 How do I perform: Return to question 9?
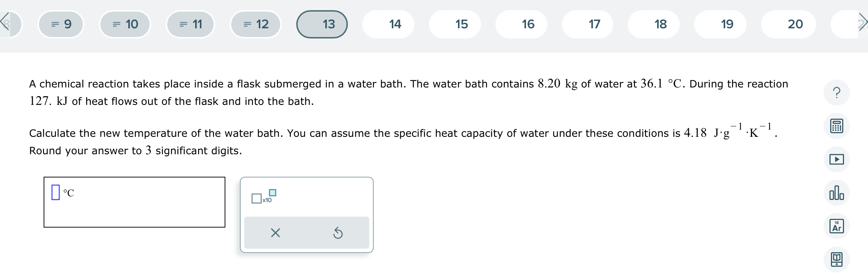61,24
